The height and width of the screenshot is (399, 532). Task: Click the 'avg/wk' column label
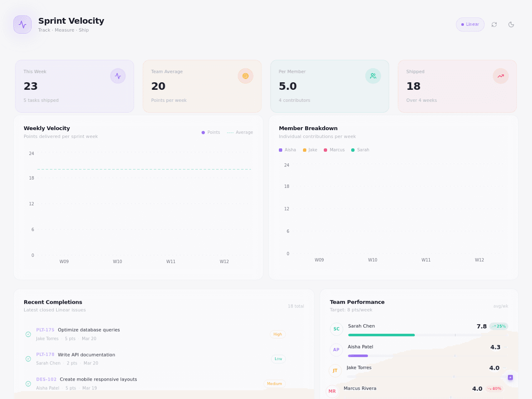coord(501,306)
